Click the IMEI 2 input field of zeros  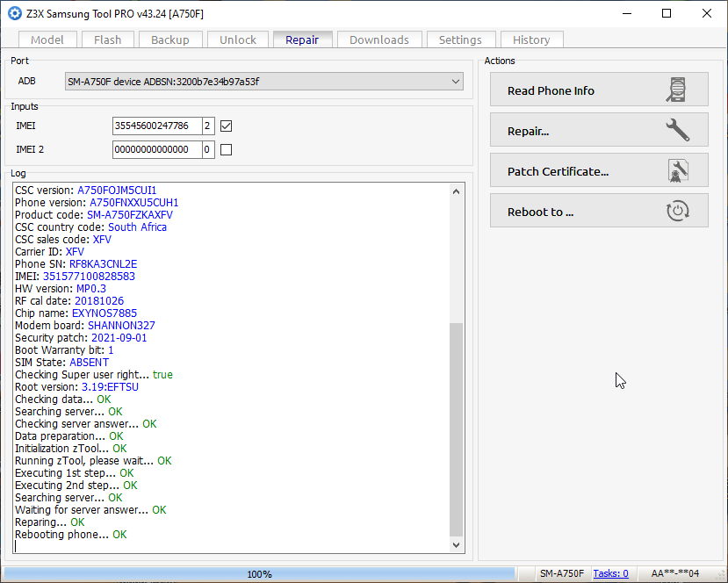click(x=157, y=149)
